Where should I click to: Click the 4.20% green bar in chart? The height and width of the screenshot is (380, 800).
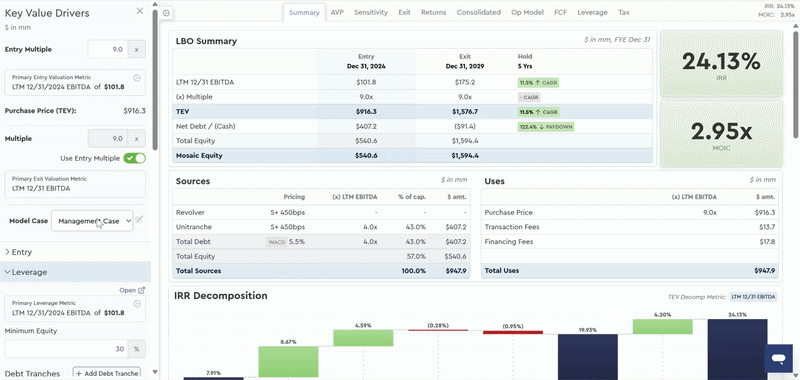pyautogui.click(x=662, y=327)
